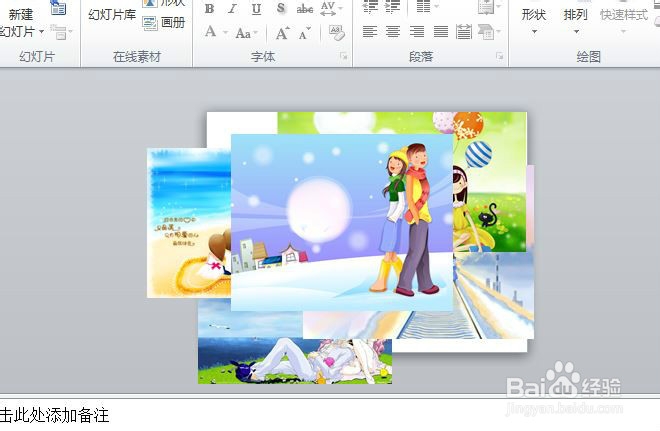The width and height of the screenshot is (660, 431).
Task: Click the font color A icon
Action: coord(210,32)
